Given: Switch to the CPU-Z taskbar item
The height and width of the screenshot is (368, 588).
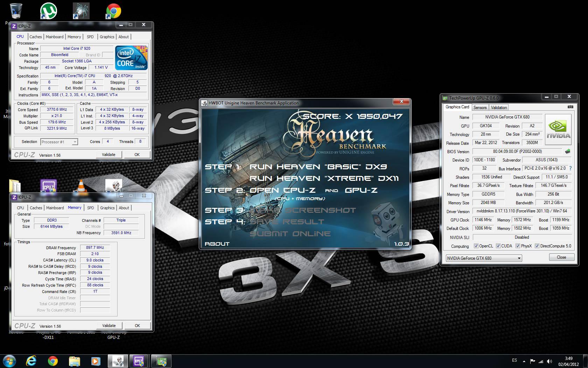Looking at the screenshot, I should (139, 361).
